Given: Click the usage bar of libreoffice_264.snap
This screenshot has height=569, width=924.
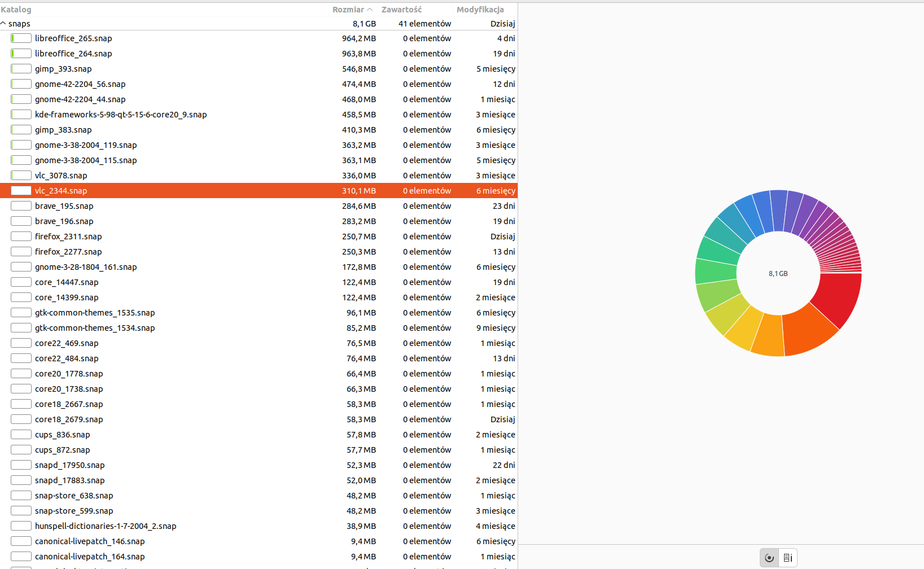Looking at the screenshot, I should 21,54.
